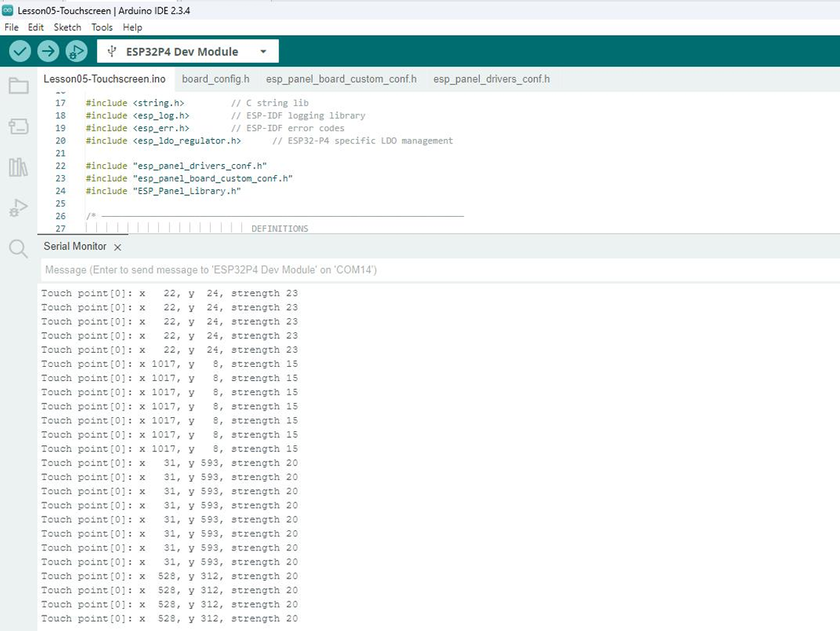840x631 pixels.
Task: Click comment 'ESP32-P4 specific LDO management'
Action: pyautogui.click(x=362, y=141)
